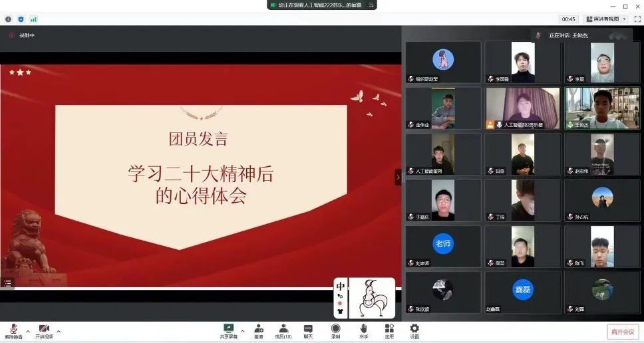Open the 演讲者视图 view dropdown

tap(605, 19)
